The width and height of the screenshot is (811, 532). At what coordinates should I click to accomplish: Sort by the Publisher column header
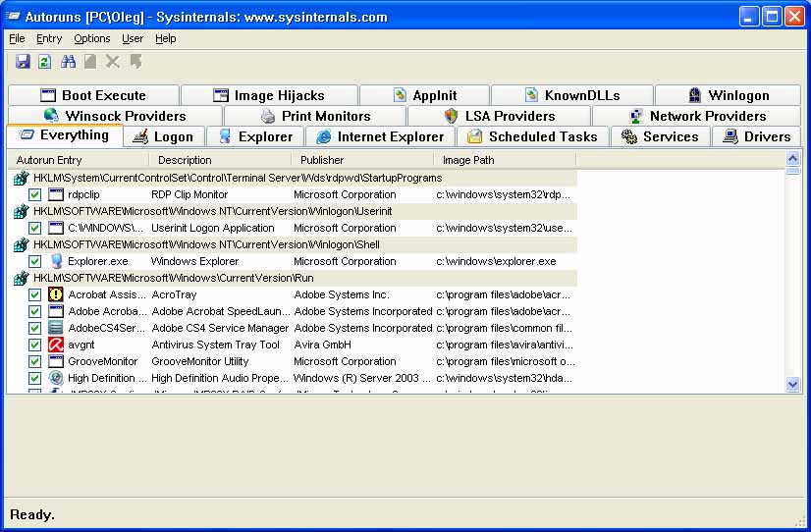(361, 160)
